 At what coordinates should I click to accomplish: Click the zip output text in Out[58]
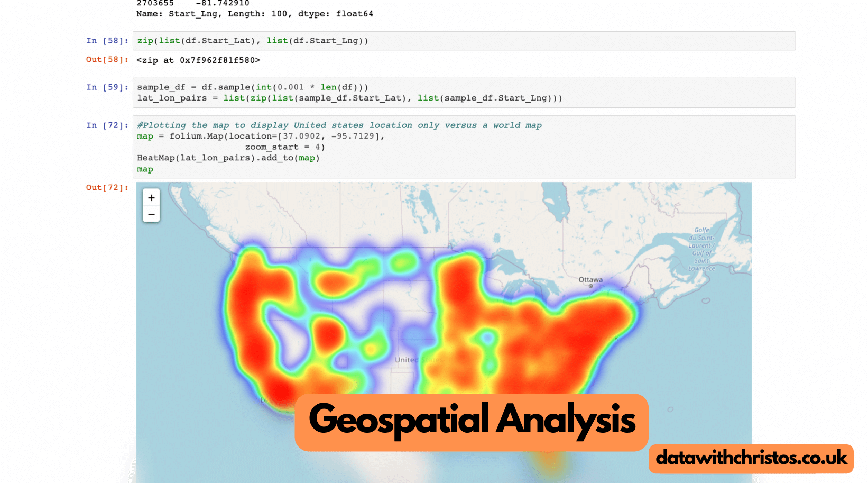[x=198, y=60]
